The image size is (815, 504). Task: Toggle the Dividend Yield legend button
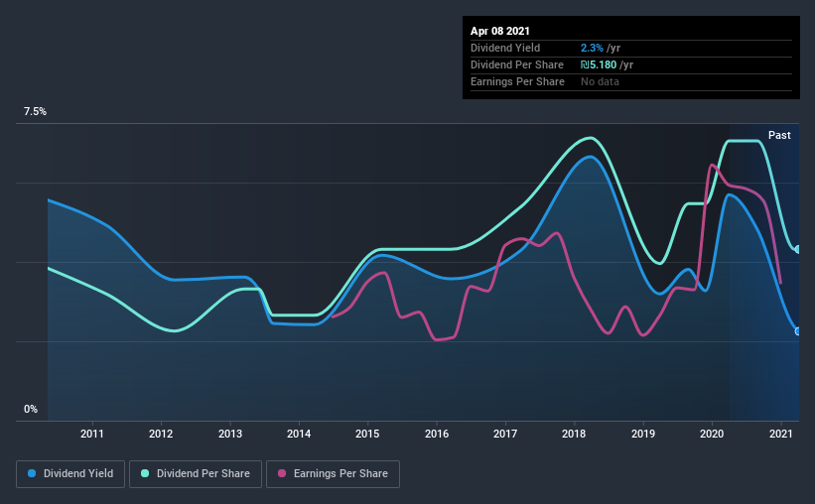point(70,474)
